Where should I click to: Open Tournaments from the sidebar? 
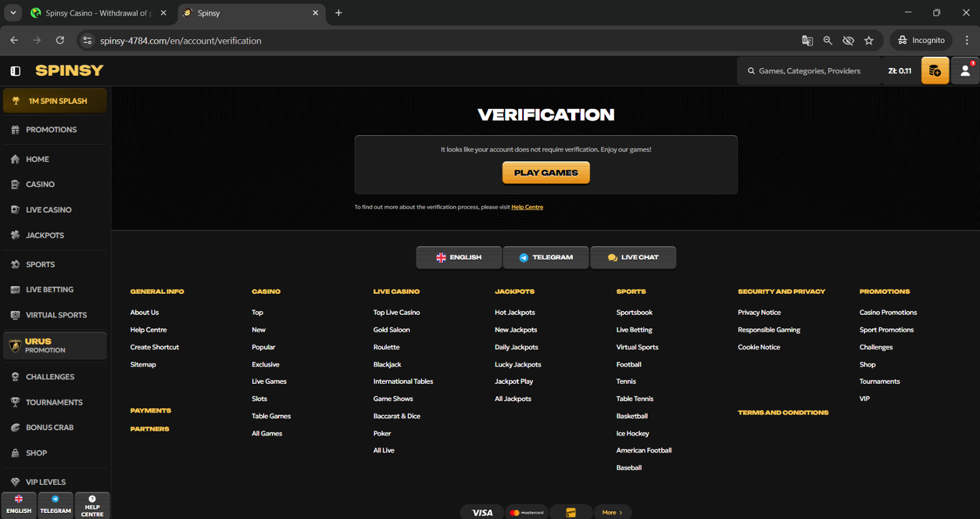pos(54,402)
